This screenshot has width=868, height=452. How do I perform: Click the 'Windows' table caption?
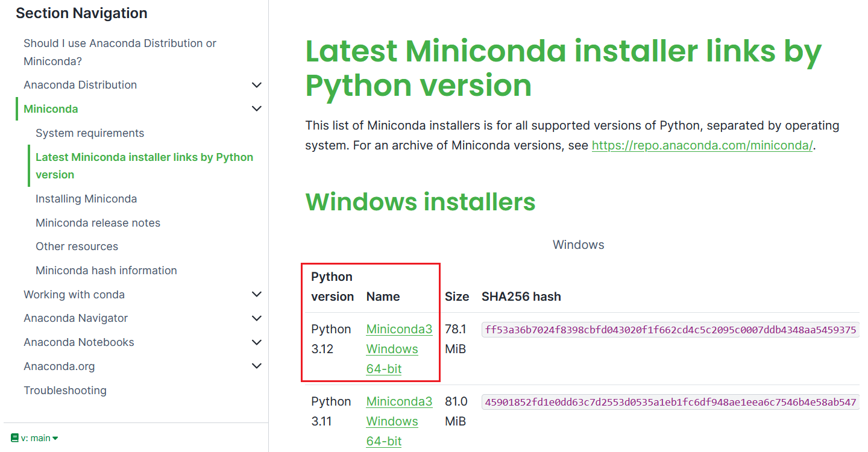coord(578,245)
